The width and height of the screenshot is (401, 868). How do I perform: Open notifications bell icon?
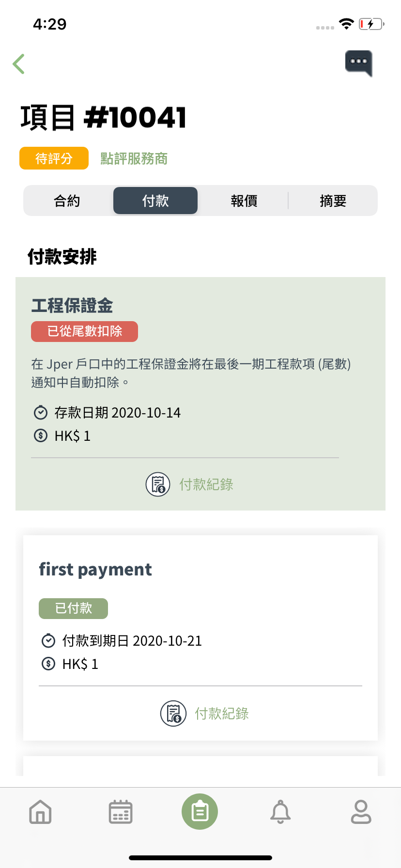[280, 811]
